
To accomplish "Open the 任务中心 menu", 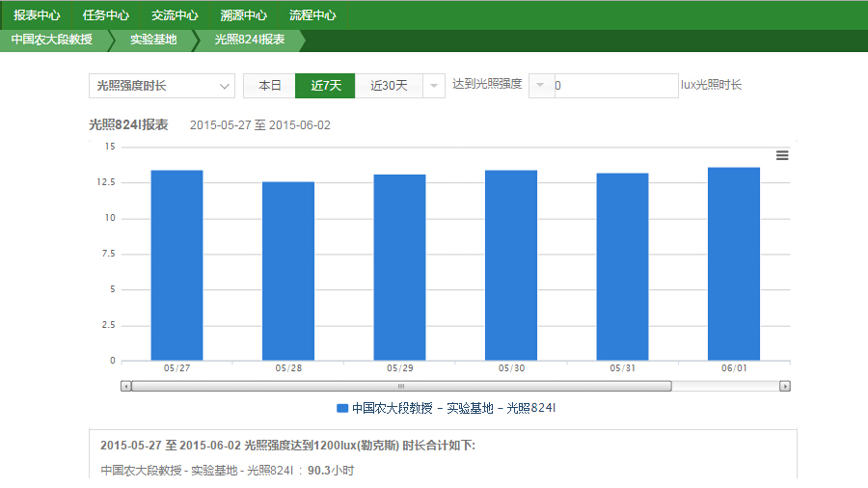I will (x=106, y=15).
